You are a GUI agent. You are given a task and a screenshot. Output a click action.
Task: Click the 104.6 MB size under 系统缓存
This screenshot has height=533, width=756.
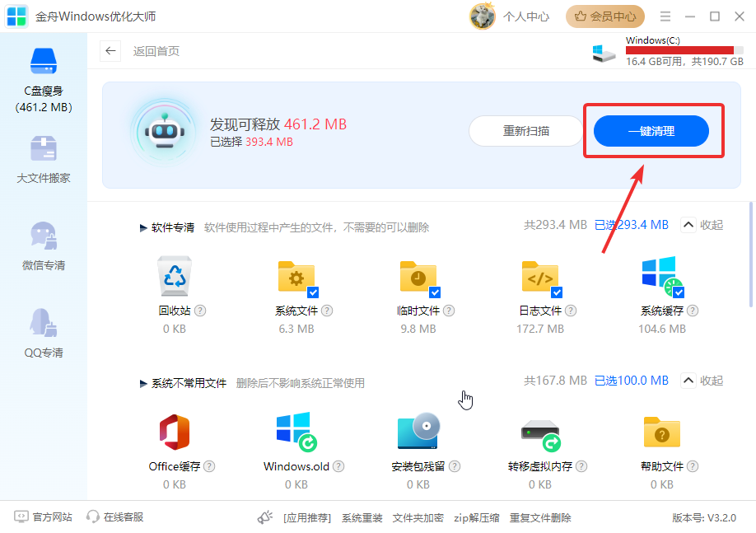click(x=662, y=329)
